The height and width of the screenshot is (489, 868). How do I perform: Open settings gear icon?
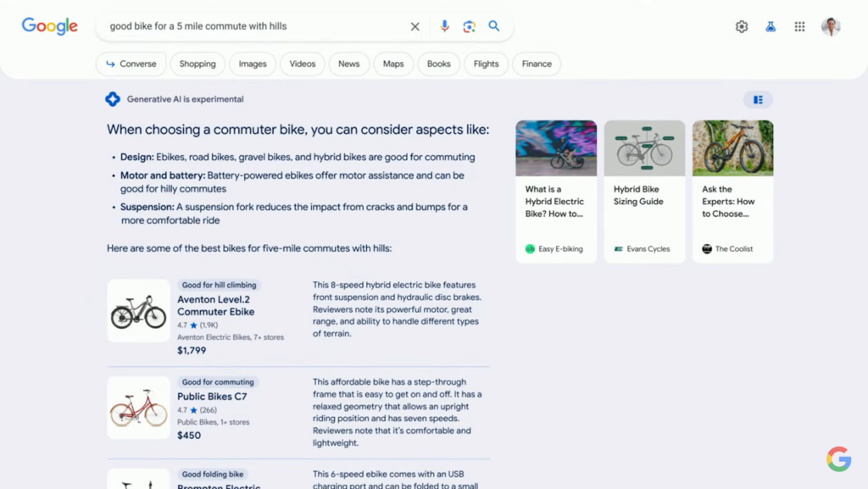click(x=741, y=26)
